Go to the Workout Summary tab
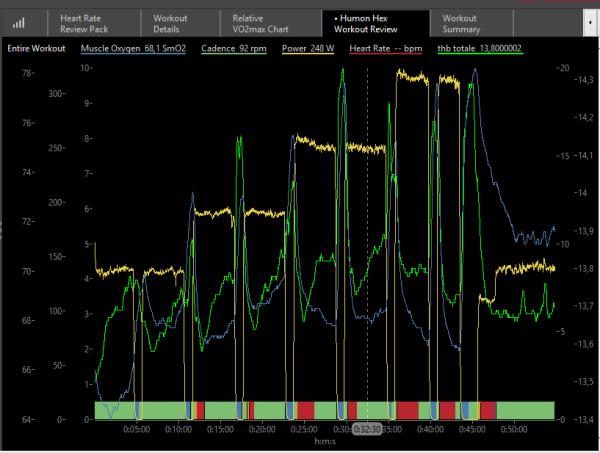The width and height of the screenshot is (600, 453). 461,23
